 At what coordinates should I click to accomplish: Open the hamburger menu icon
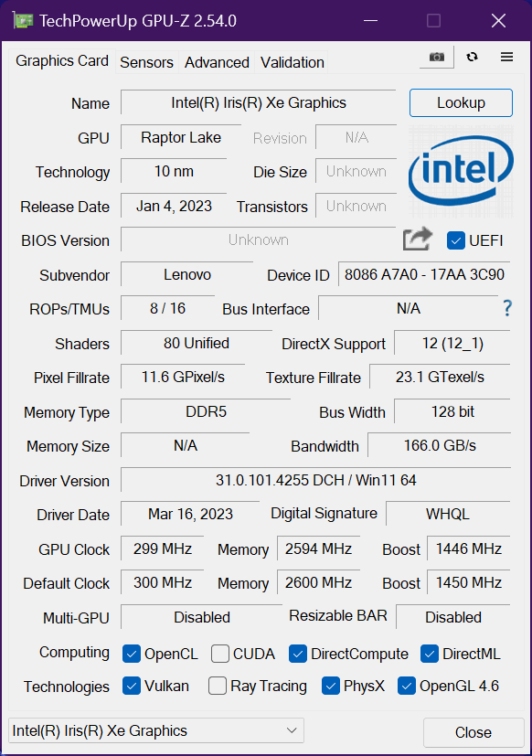pyautogui.click(x=506, y=57)
